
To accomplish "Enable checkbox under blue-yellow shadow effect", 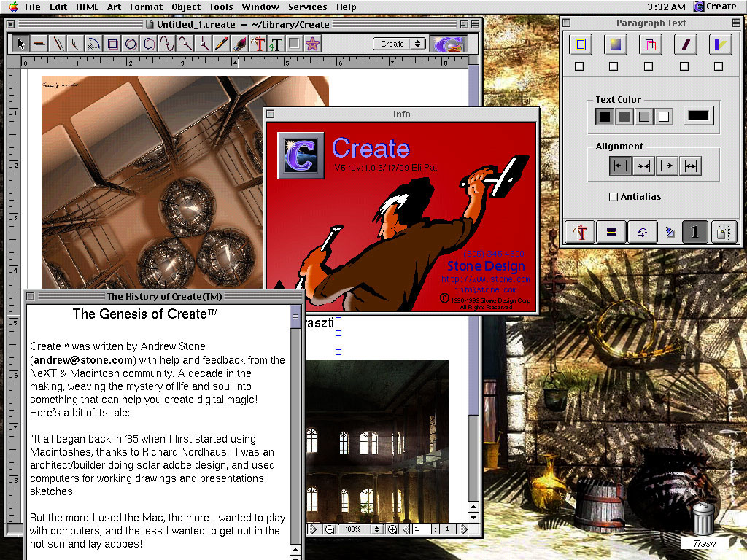I will [x=719, y=66].
